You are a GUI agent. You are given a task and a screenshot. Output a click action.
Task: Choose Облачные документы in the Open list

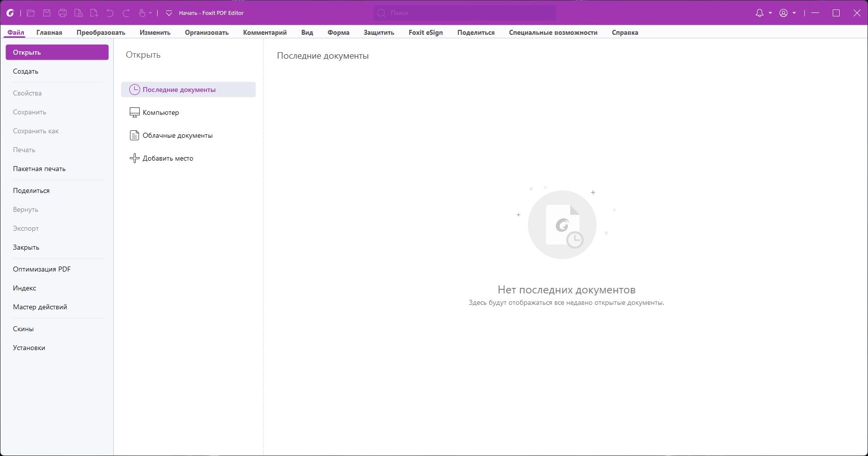(x=177, y=135)
